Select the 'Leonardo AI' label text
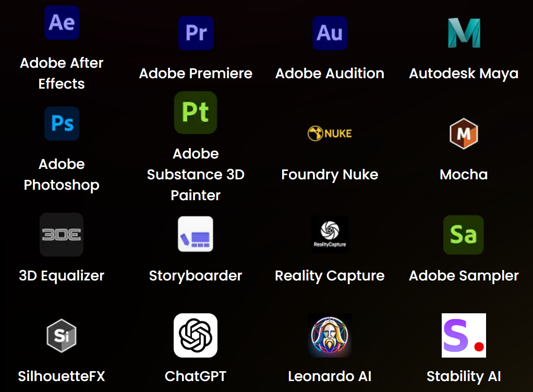The height and width of the screenshot is (392, 533). coord(330,376)
